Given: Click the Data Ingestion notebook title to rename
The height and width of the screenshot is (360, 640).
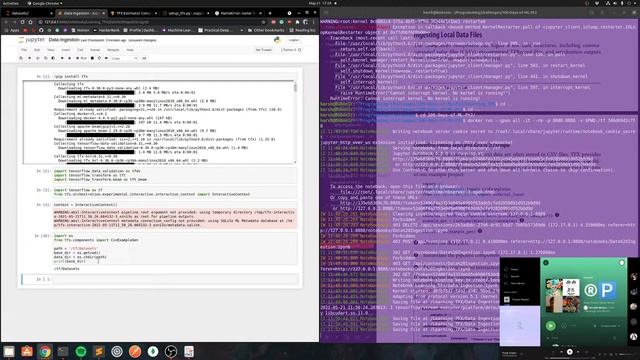Looking at the screenshot, I should pos(64,40).
